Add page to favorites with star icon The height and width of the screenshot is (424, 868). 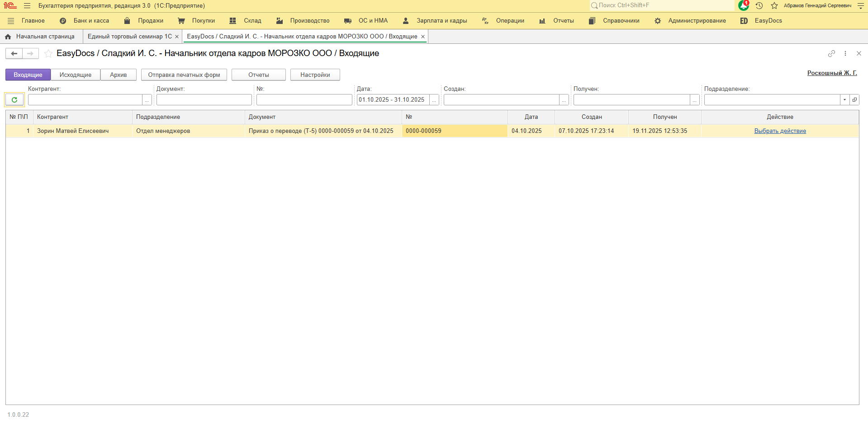(48, 54)
